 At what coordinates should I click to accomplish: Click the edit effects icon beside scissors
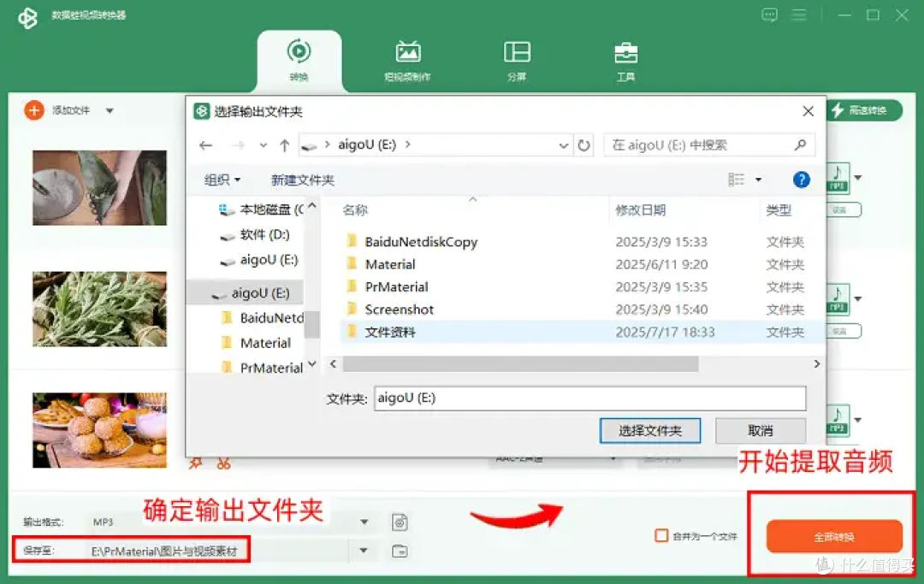(196, 464)
